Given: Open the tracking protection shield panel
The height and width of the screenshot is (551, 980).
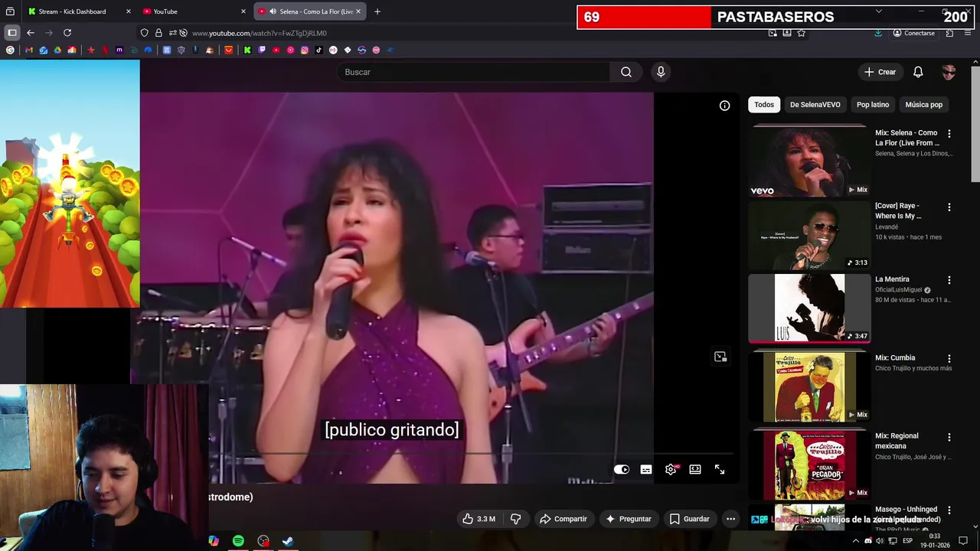Looking at the screenshot, I should (x=144, y=33).
